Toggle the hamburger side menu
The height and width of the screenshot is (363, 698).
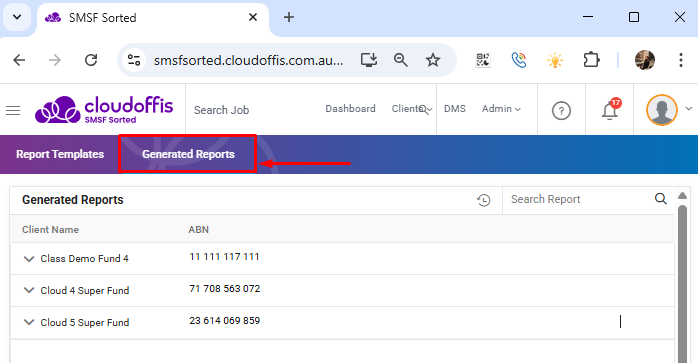coord(13,110)
